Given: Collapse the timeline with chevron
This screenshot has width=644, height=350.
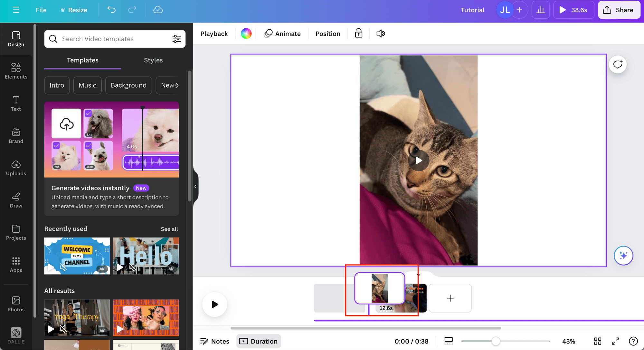Looking at the screenshot, I should (x=419, y=275).
